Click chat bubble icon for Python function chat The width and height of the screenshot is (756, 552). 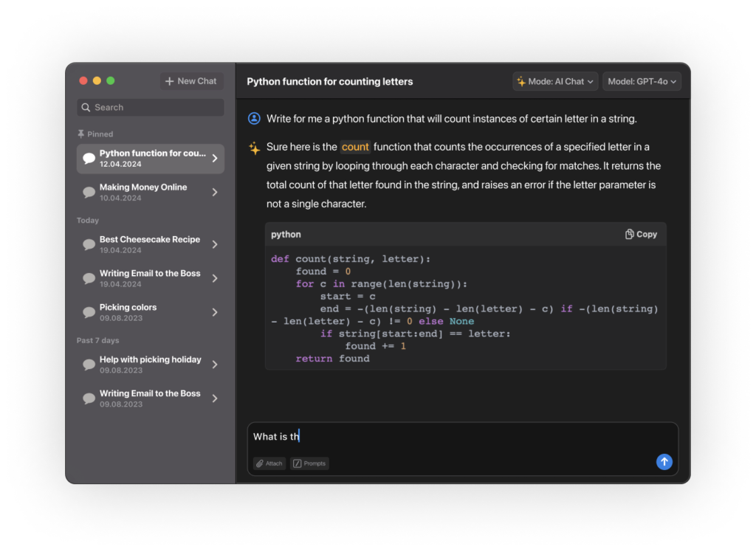89,158
